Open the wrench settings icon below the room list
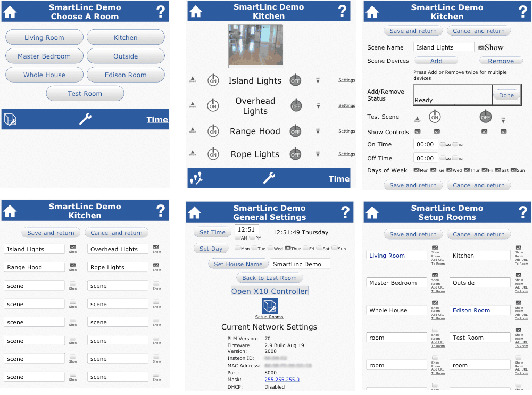The width and height of the screenshot is (532, 395). coord(85,119)
